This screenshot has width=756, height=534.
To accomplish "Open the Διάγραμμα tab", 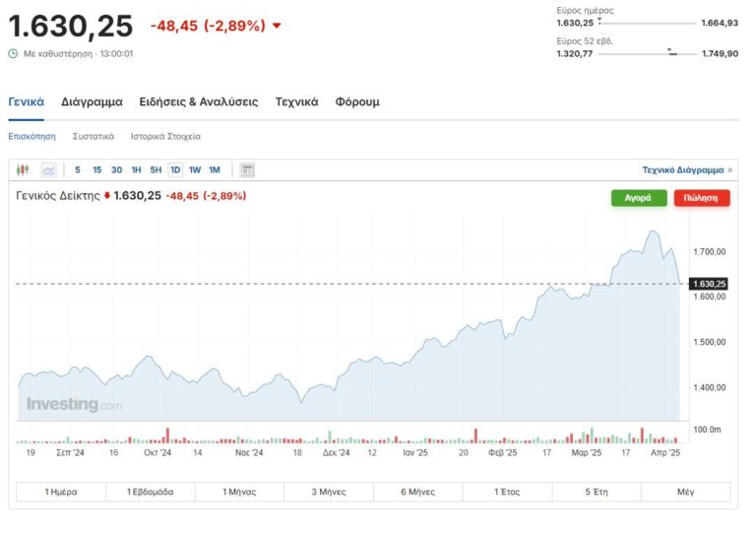I will [x=92, y=101].
